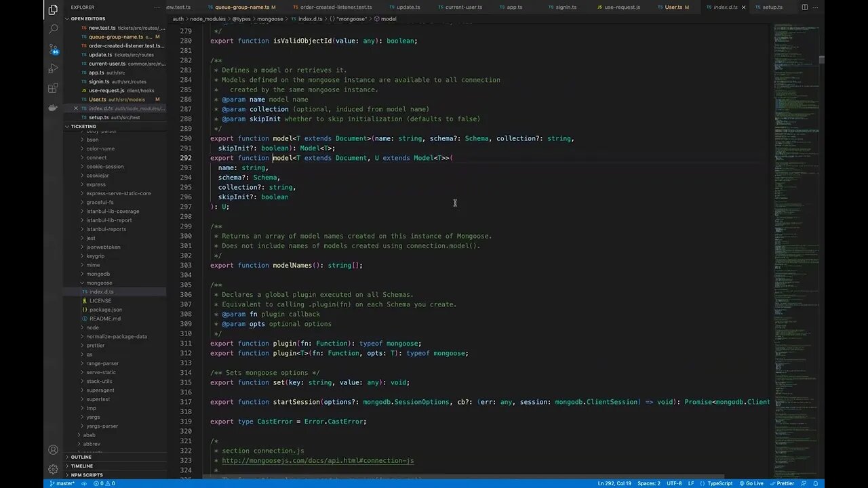Click the editor horizontal scrollbar
This screenshot has width=868, height=488.
tap(465, 476)
